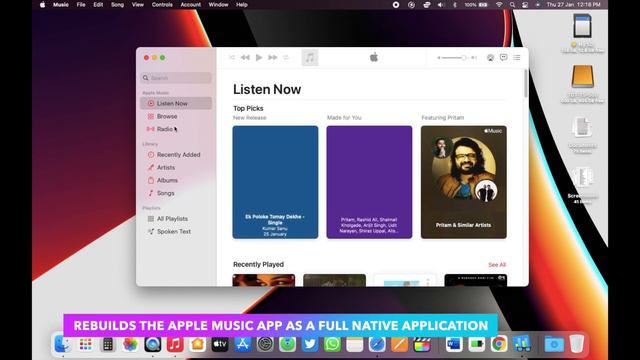Image resolution: width=640 pixels, height=360 pixels.
Task: Open the Spoken Text playlist
Action: click(x=176, y=231)
